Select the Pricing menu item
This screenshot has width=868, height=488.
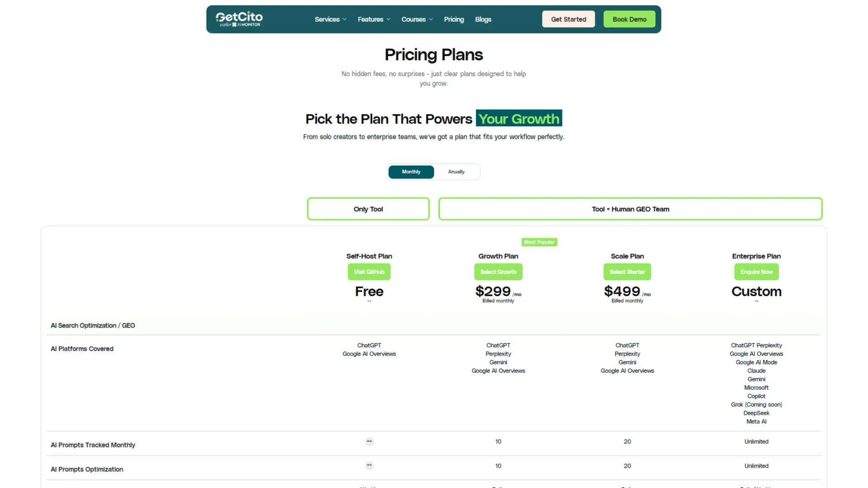coord(453,19)
